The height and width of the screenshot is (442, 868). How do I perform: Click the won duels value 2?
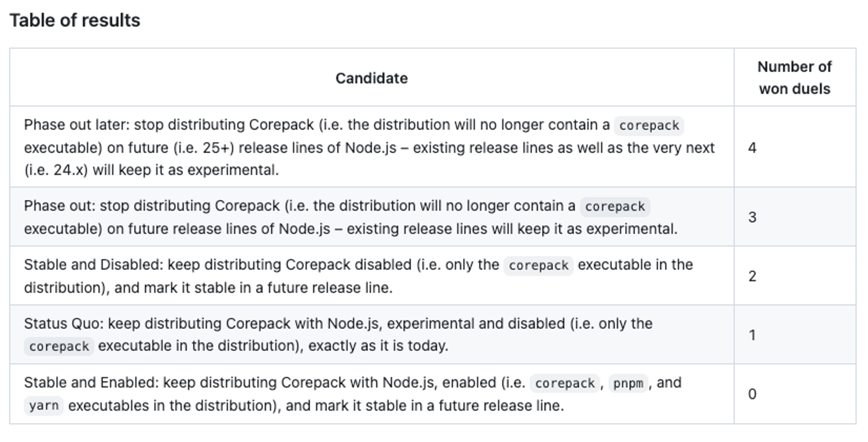752,276
